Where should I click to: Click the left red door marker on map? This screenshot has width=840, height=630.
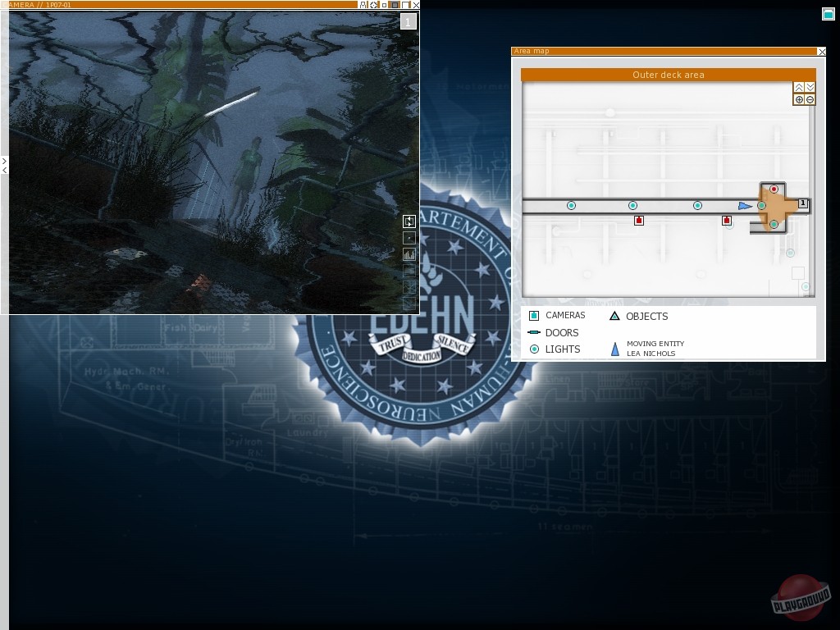click(639, 220)
